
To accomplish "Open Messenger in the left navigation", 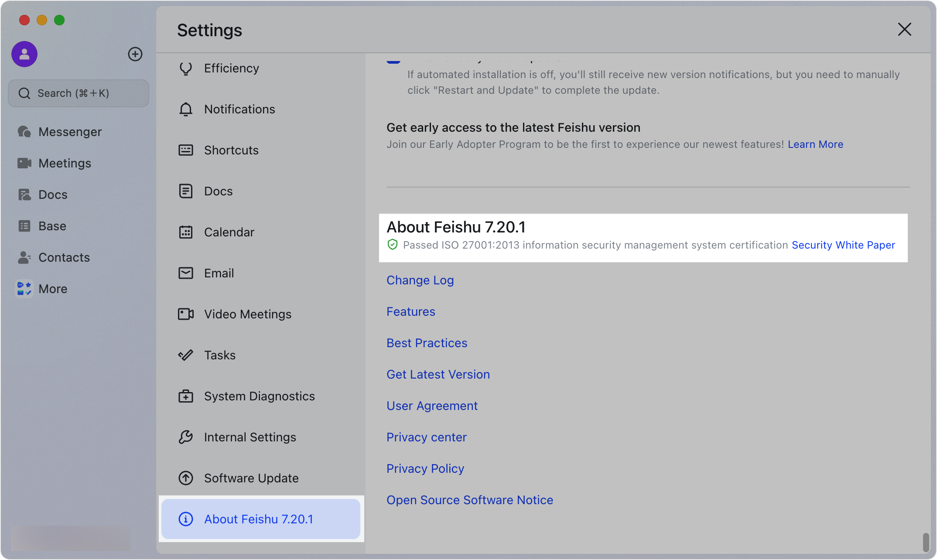I will click(79, 132).
